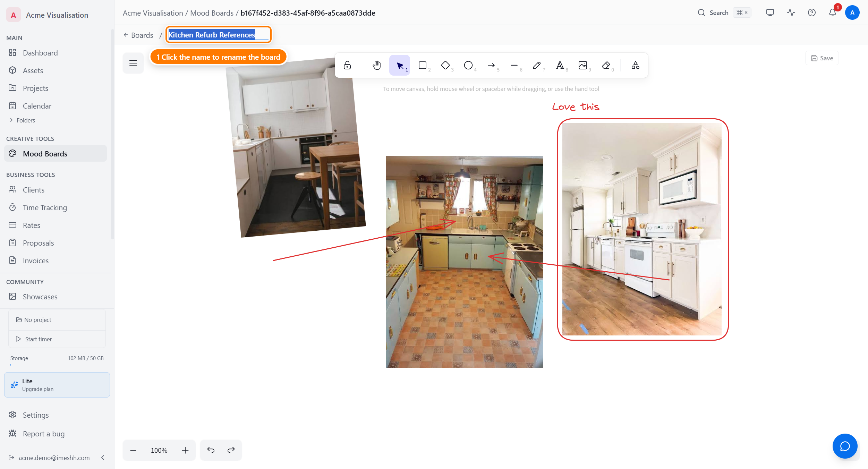Viewport: 868px width, 469px height.
Task: Select the retro teal kitchen image
Action: pos(465,262)
